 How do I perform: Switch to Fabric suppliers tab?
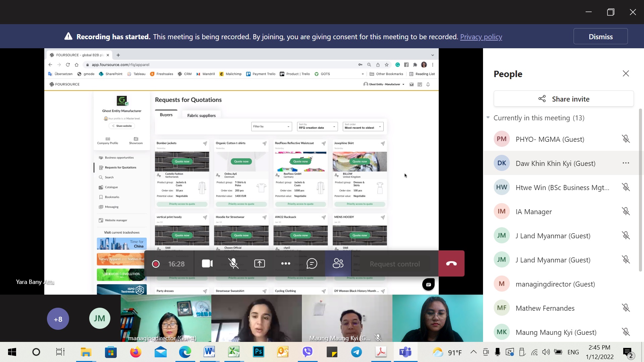201,115
